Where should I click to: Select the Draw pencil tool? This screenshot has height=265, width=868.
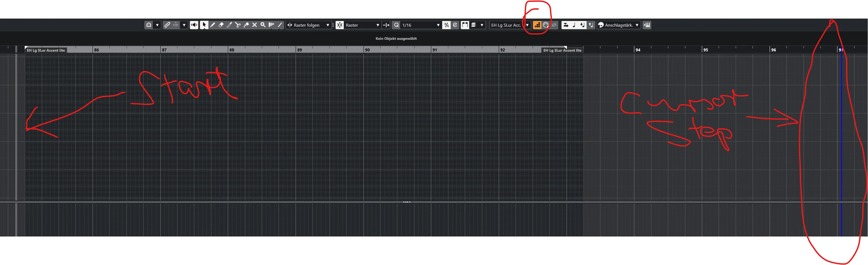coord(213,25)
